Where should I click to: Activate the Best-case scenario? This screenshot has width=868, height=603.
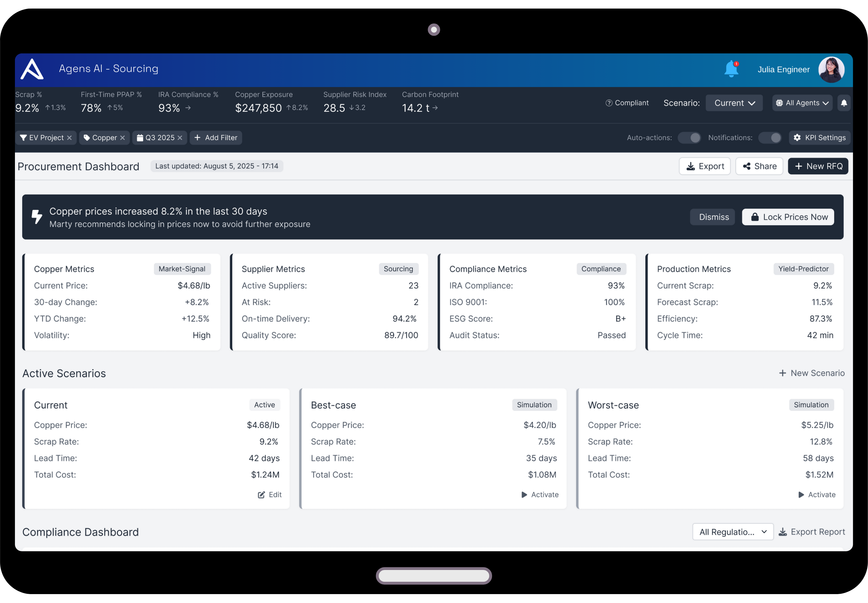(540, 494)
